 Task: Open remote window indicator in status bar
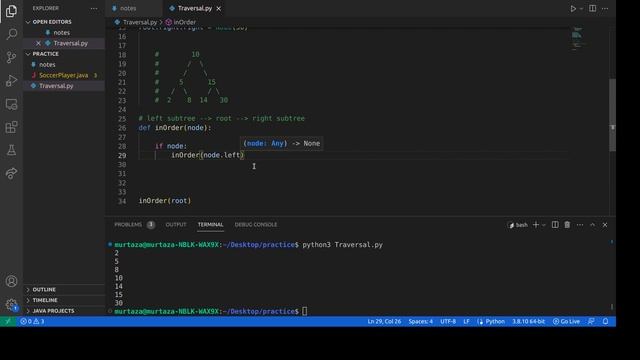(x=8, y=321)
